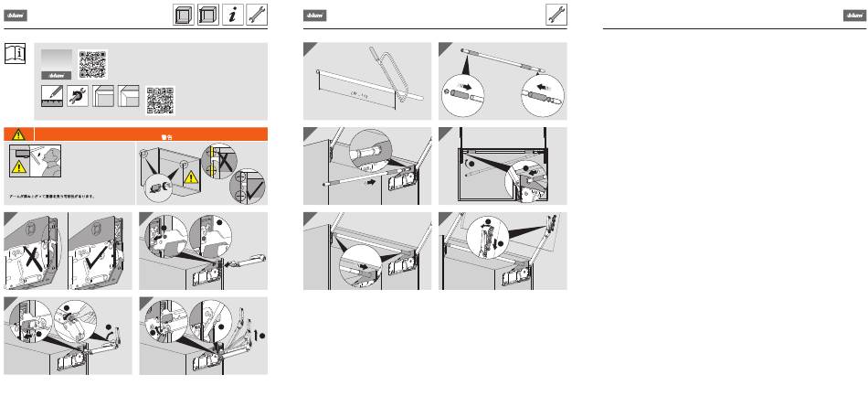Open the rod measuring illustration with tape measure
868x396 pixels.
(x=367, y=80)
